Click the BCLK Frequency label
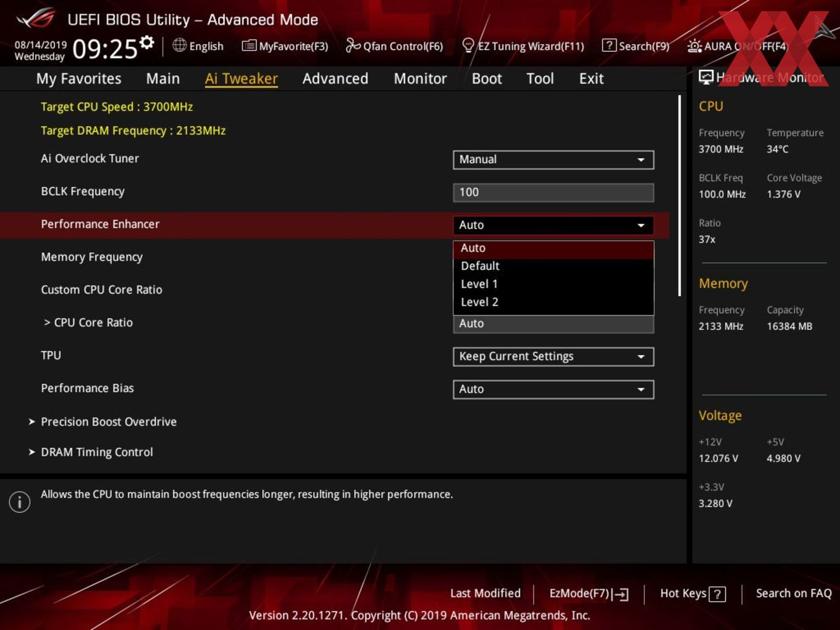This screenshot has width=840, height=630. [x=83, y=191]
